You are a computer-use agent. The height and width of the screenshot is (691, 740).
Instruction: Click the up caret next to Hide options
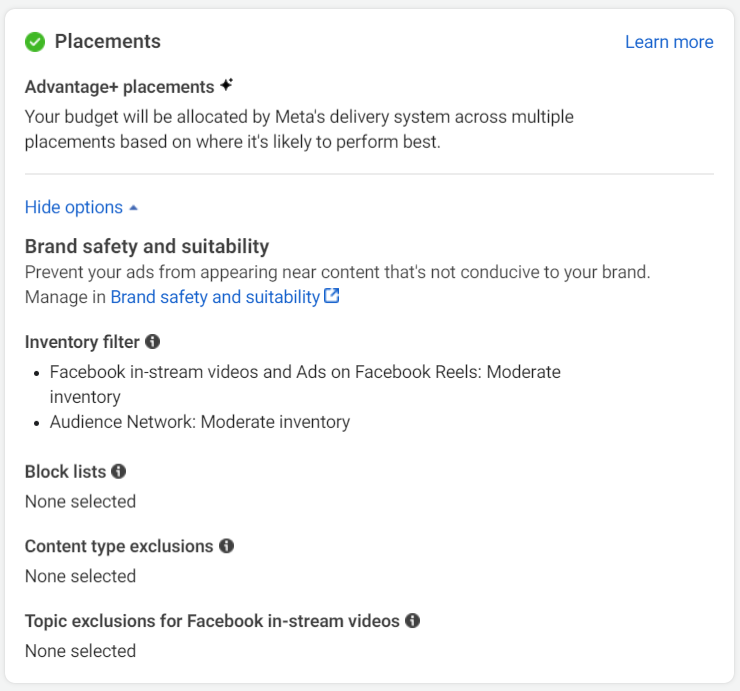pos(134,208)
